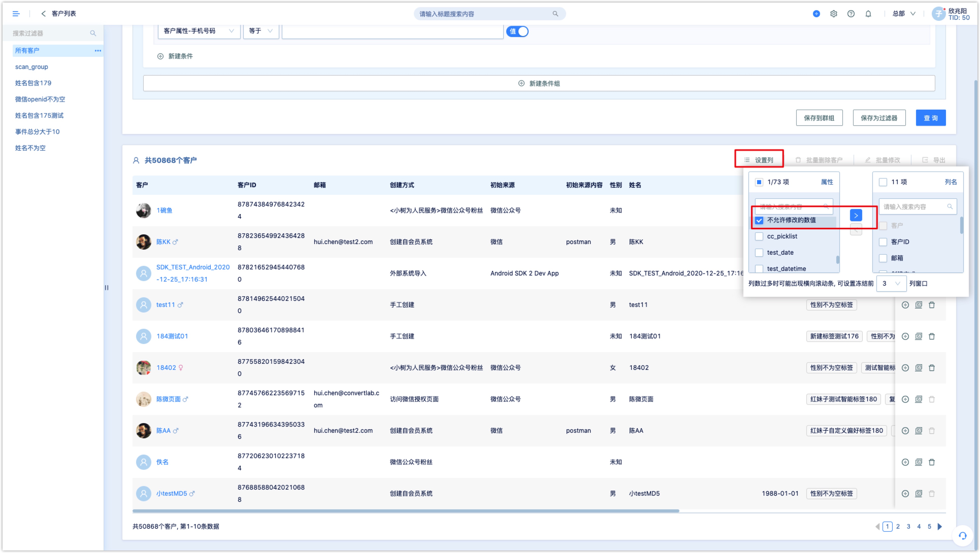Select the scan_group filter
980x553 pixels.
[x=31, y=67]
